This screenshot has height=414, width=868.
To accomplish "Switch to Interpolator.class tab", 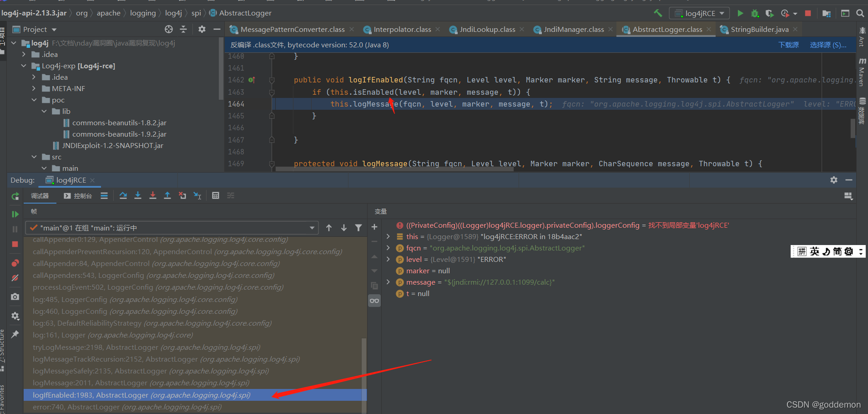I will (402, 30).
